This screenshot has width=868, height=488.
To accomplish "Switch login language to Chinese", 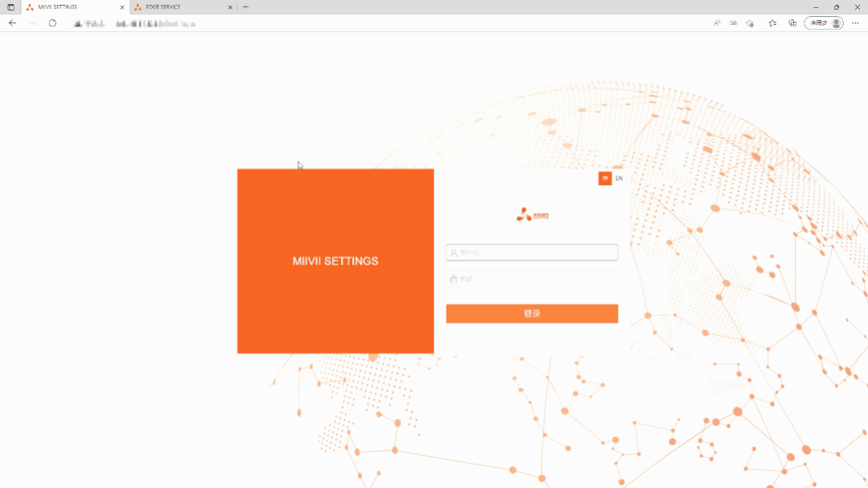I will [x=605, y=178].
